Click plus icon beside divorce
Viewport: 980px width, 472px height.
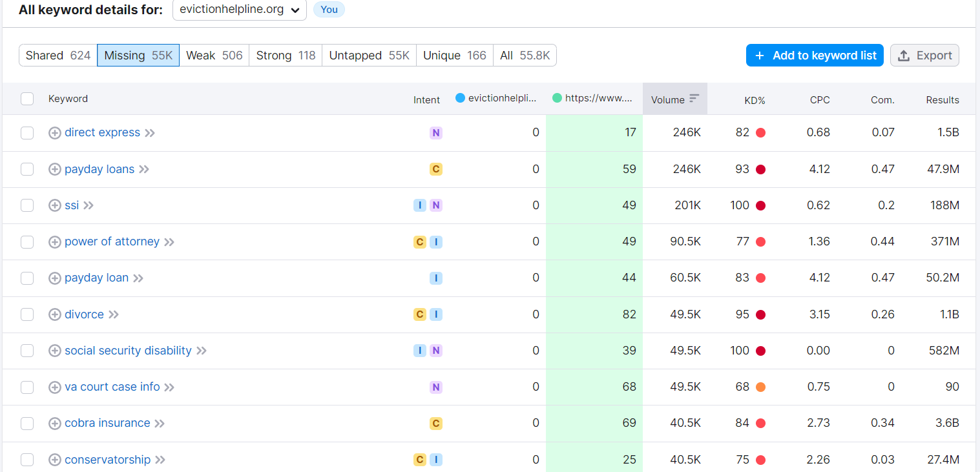tap(55, 314)
